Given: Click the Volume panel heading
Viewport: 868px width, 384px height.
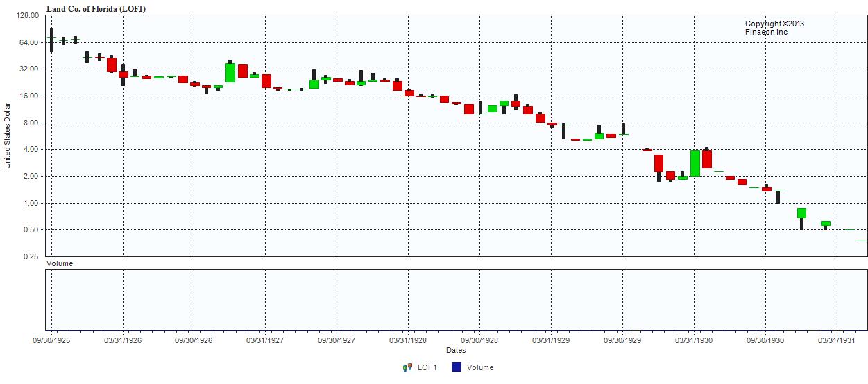Looking at the screenshot, I should click(x=59, y=263).
